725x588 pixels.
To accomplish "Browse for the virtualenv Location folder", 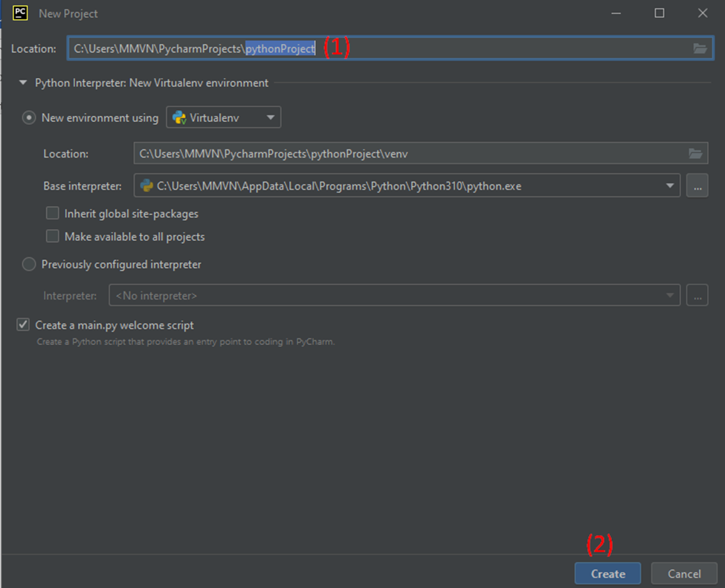I will click(x=695, y=153).
